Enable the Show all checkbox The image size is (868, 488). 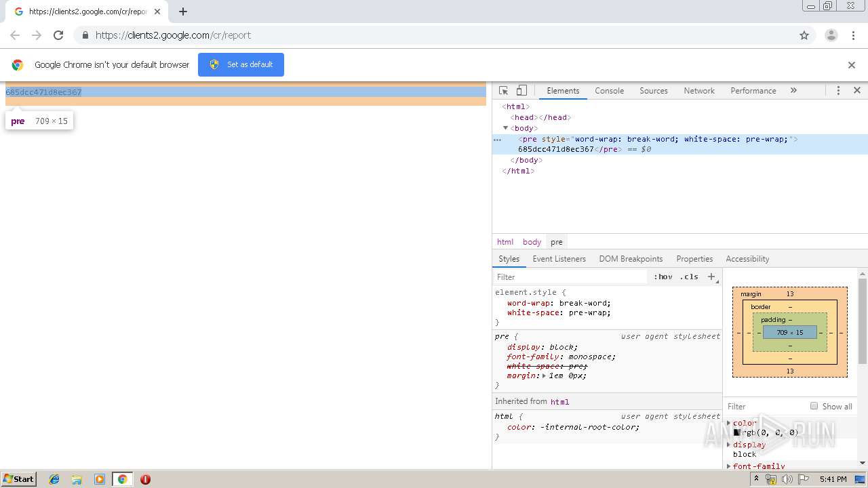(814, 406)
